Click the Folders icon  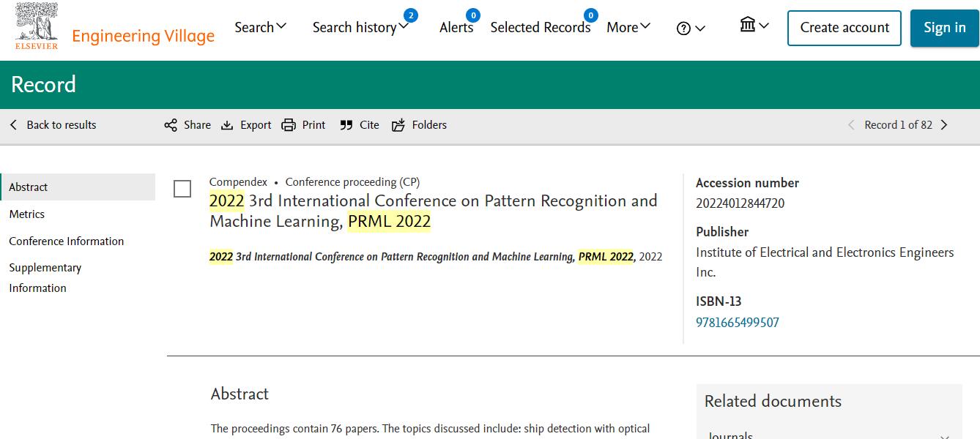[x=398, y=125]
